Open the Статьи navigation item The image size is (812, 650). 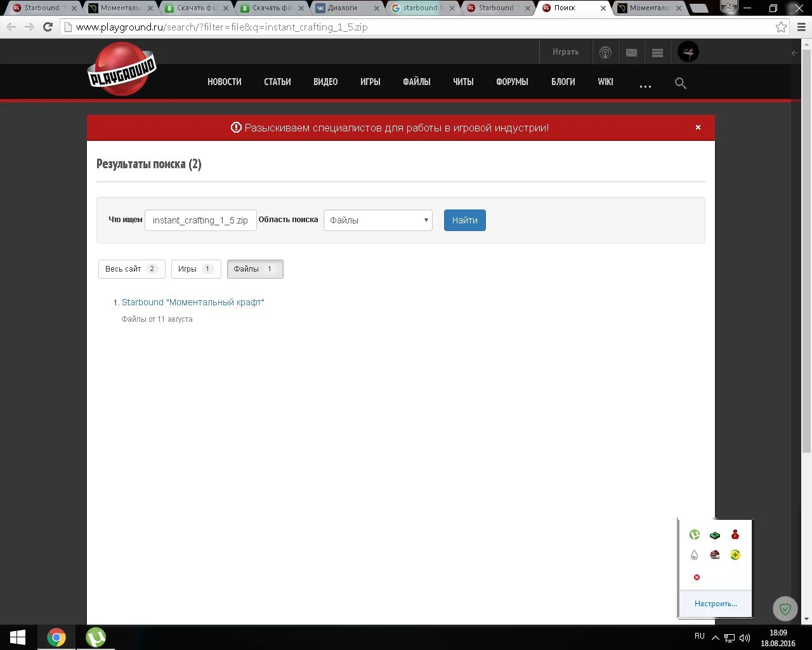pyautogui.click(x=277, y=82)
